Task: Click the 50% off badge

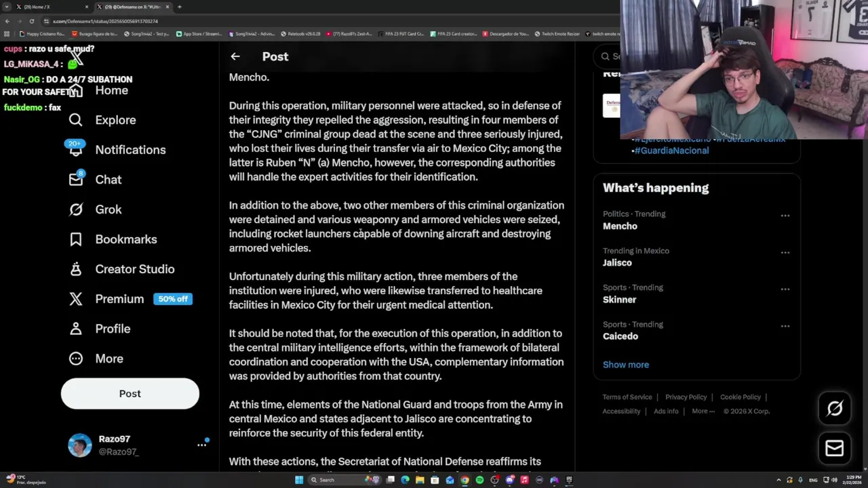Action: point(173,299)
